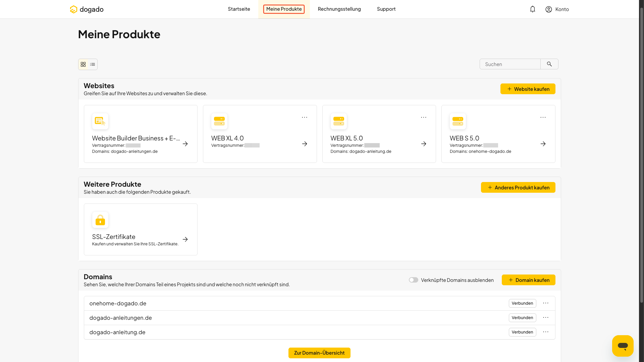Open options menu for dogado-anleitung.de
The width and height of the screenshot is (644, 362).
546,332
